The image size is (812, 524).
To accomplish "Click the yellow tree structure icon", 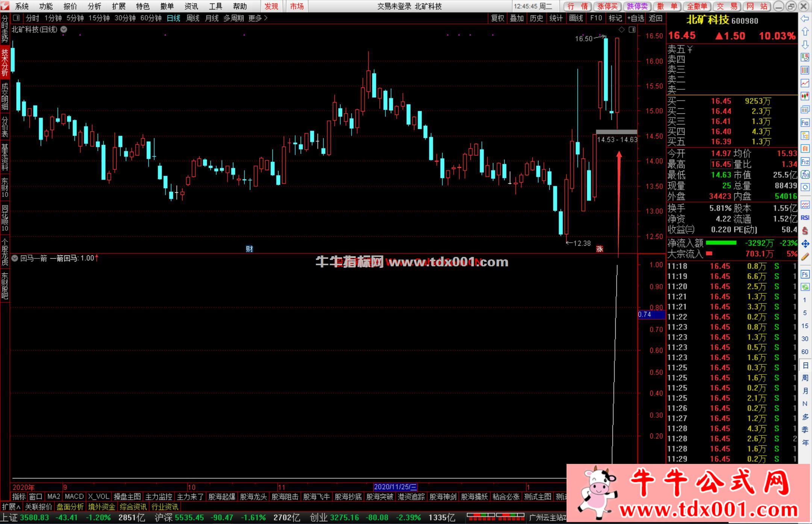I will pyautogui.click(x=805, y=136).
